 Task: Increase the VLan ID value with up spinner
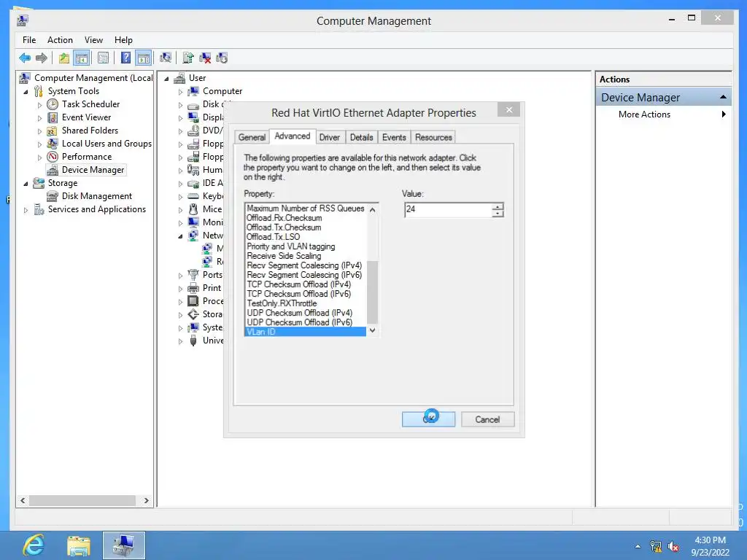(498, 206)
